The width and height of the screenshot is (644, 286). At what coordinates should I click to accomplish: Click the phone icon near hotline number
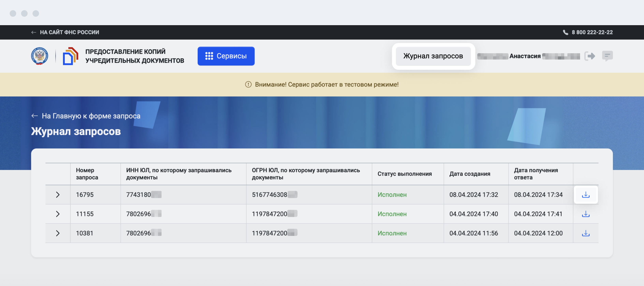click(565, 32)
